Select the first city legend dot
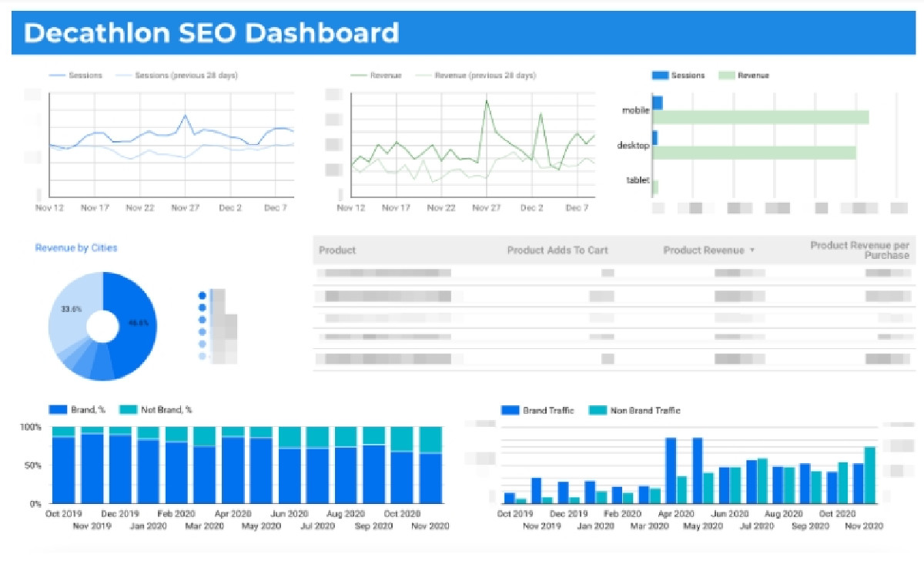 pyautogui.click(x=203, y=295)
